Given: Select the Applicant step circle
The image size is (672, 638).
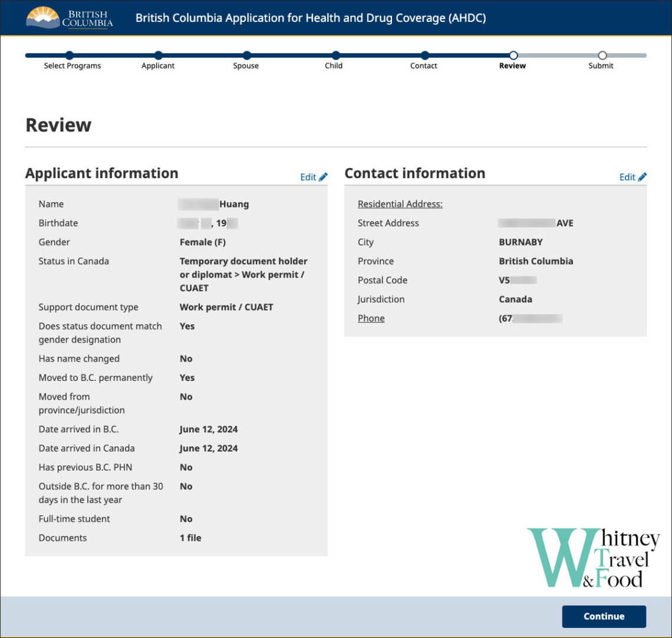Looking at the screenshot, I should point(157,55).
